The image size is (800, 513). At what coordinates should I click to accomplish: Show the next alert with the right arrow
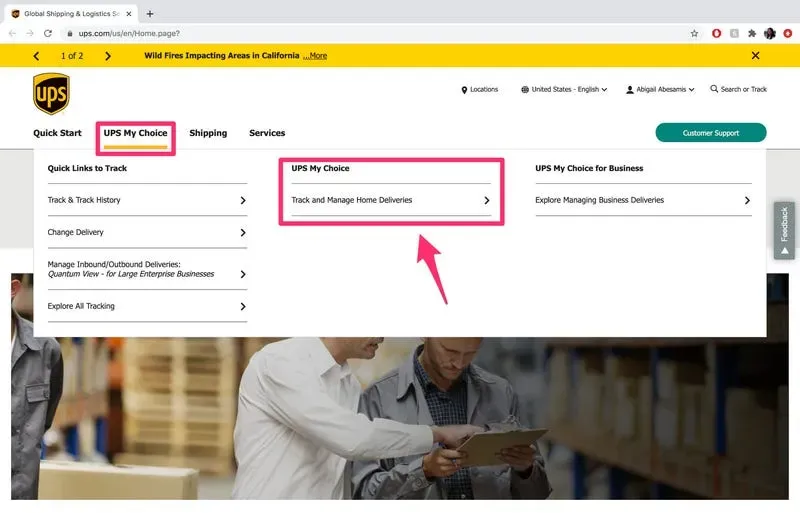(108, 56)
